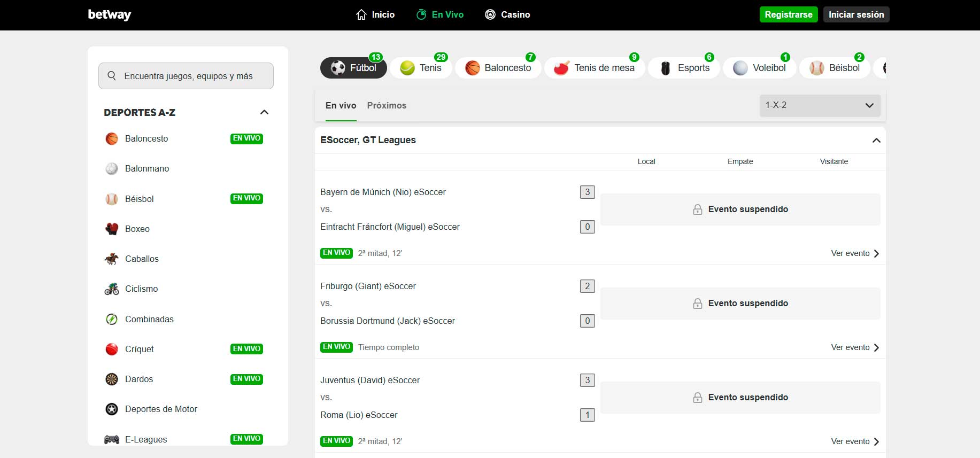
Task: Select the Baloncesto sport tab
Action: [498, 68]
